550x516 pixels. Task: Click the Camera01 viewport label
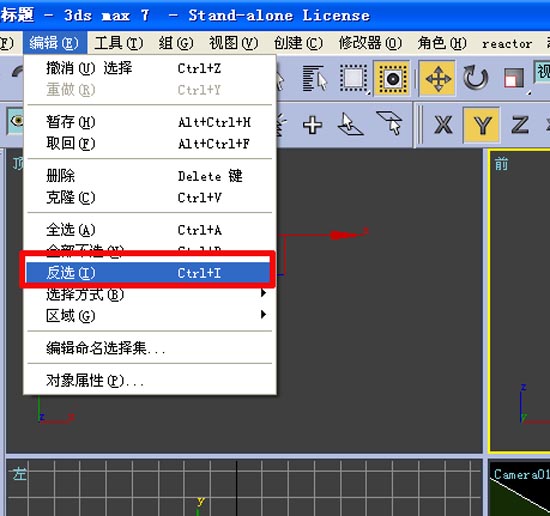pyautogui.click(x=521, y=474)
